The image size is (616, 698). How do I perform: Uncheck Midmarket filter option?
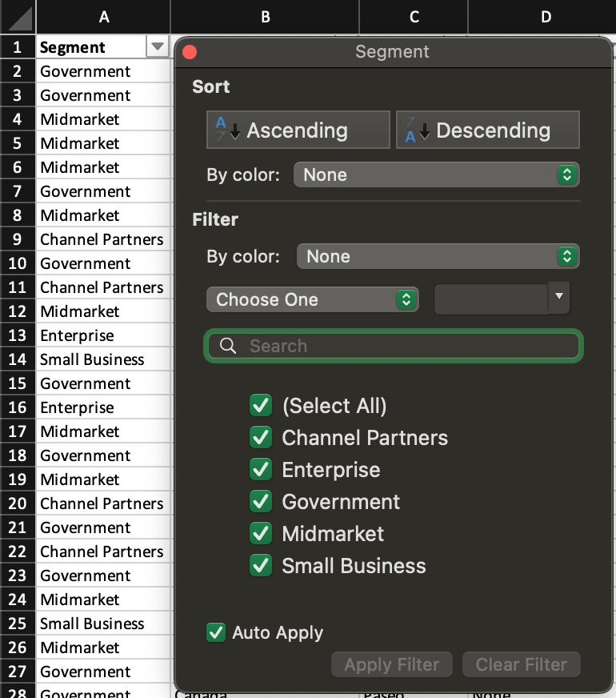click(261, 534)
